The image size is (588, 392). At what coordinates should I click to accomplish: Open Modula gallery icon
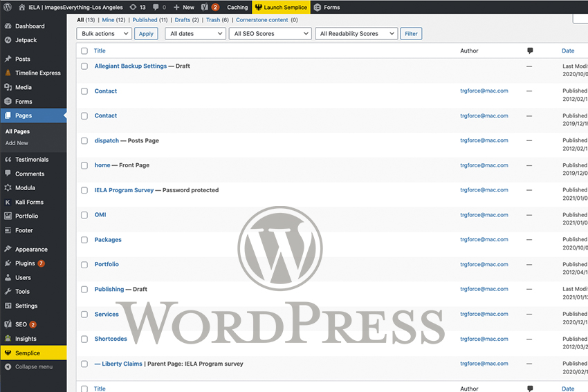click(8, 188)
